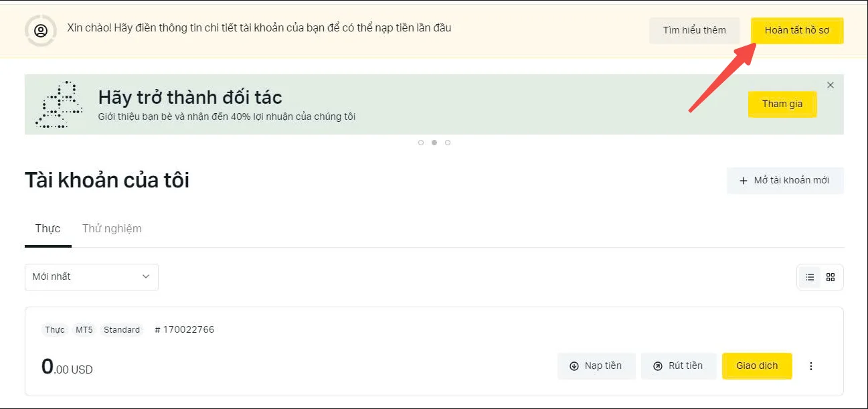Screen dimensions: 868x409
Task: Open the three-dot account options menu
Action: [811, 366]
